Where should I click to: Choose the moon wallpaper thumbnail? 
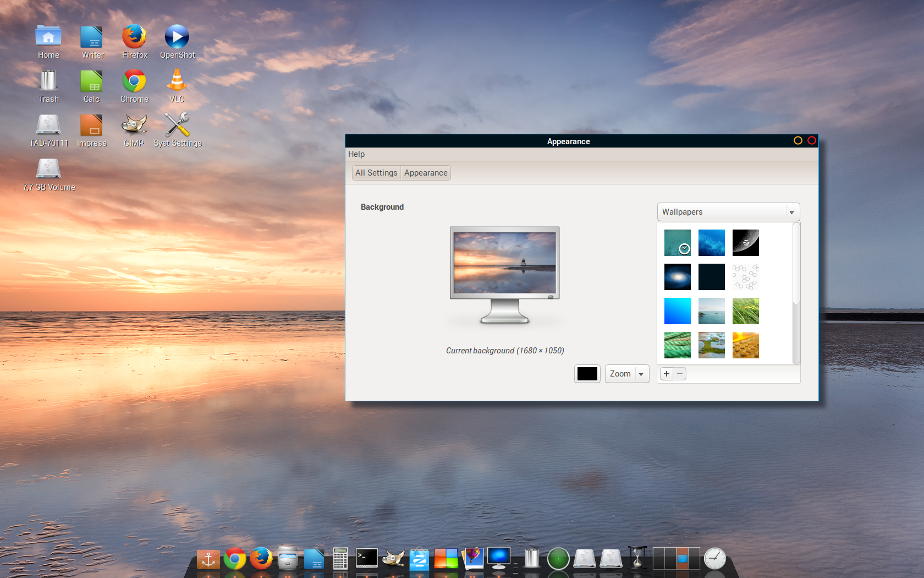pyautogui.click(x=745, y=243)
